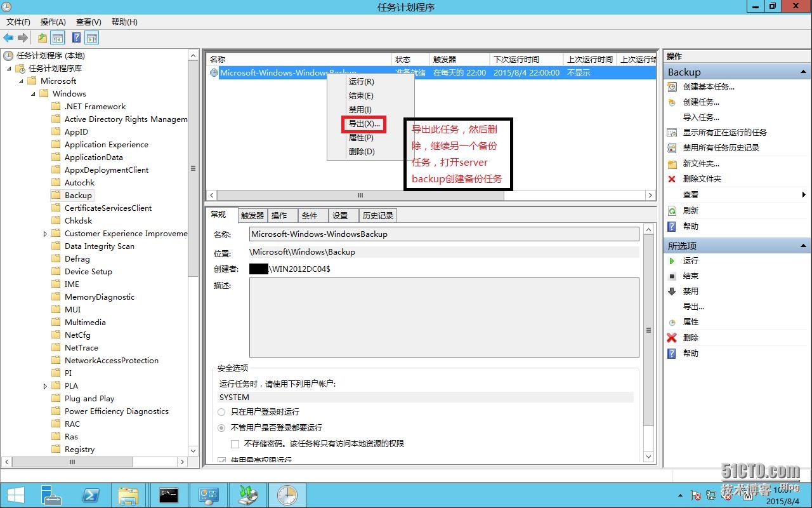
Task: Click the green 刷新 icon
Action: coord(672,211)
